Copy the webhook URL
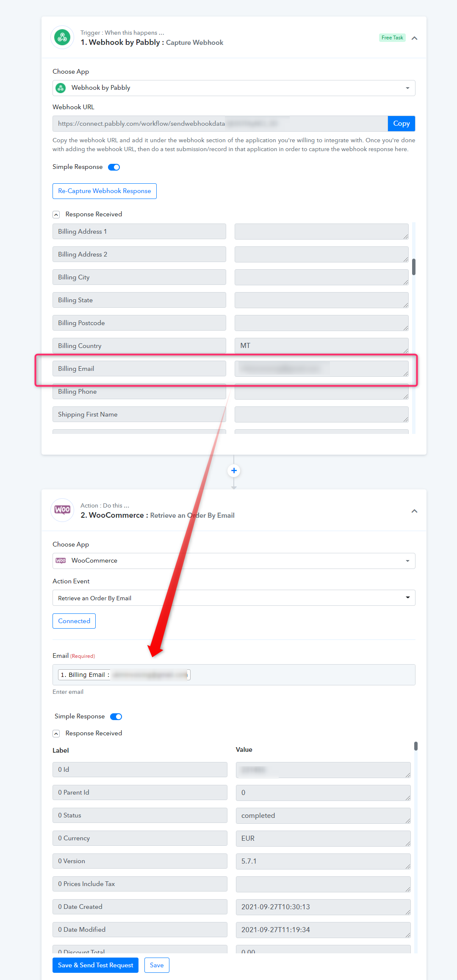 click(x=401, y=124)
